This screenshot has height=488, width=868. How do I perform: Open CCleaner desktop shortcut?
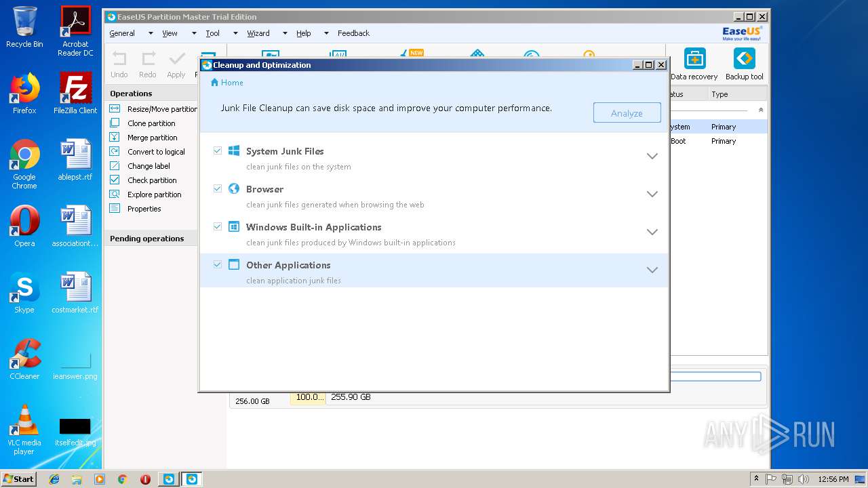pyautogui.click(x=24, y=359)
